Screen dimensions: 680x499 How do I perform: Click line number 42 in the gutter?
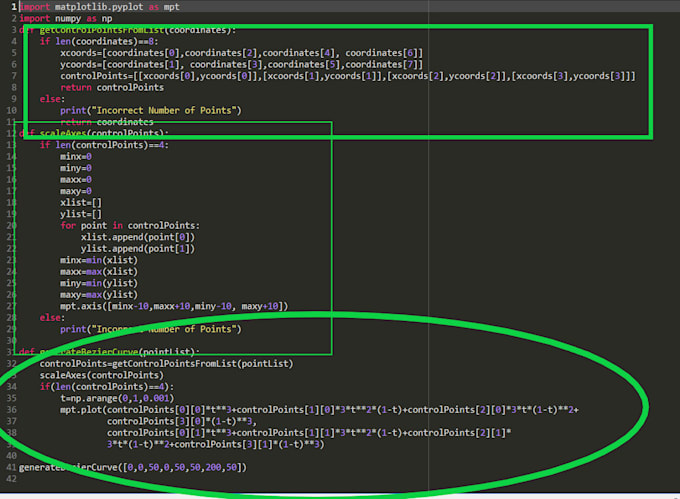(x=11, y=479)
